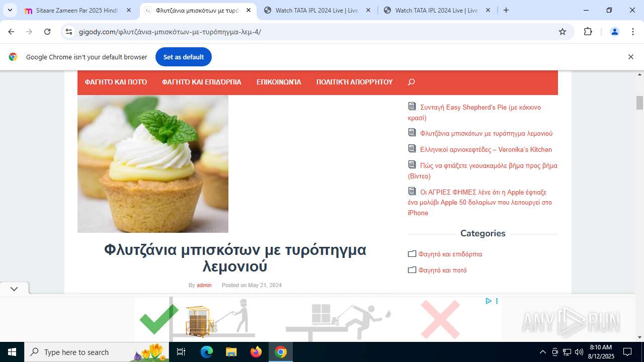Click Chrome icon on taskbar
This screenshot has height=362, width=644.
coord(281,352)
